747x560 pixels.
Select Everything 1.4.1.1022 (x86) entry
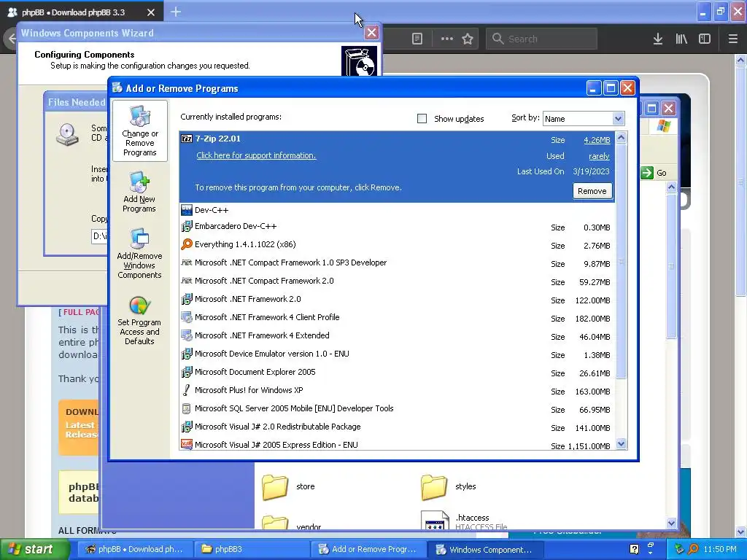pyautogui.click(x=397, y=245)
